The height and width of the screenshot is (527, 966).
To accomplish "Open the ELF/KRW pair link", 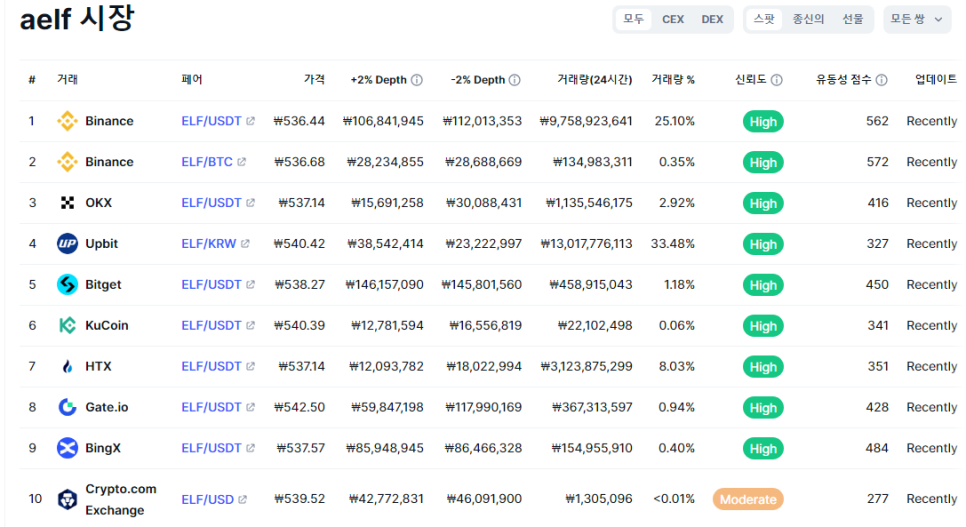I will [209, 243].
